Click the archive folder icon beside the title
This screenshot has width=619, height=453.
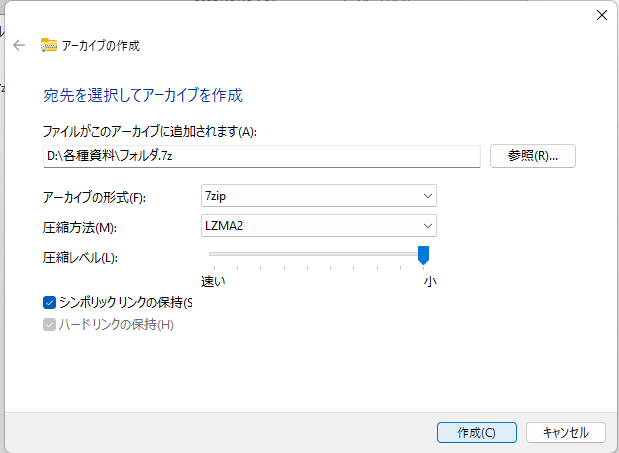coord(49,45)
